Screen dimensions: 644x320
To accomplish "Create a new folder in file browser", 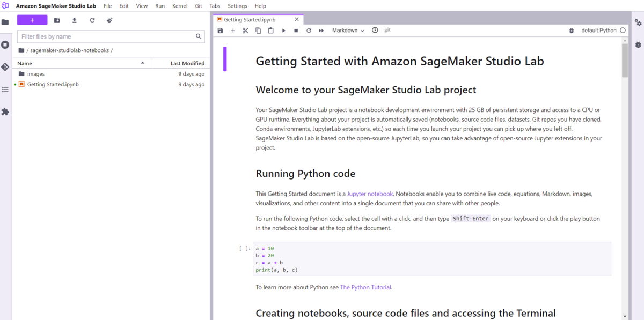I will pos(57,20).
